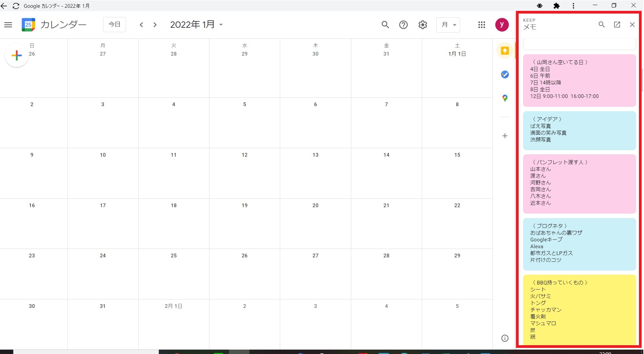644x354 pixels.
Task: Click date 12 in the calendar
Action: pos(244,155)
